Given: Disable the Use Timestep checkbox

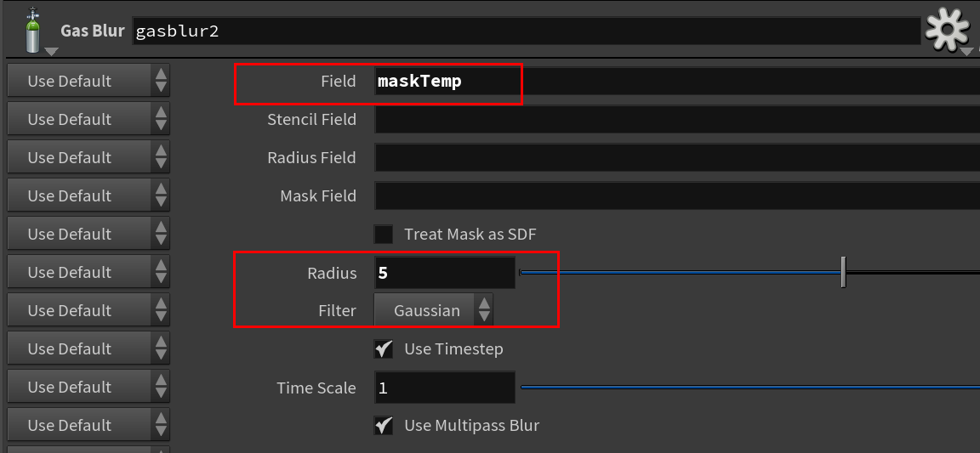Looking at the screenshot, I should (x=384, y=348).
